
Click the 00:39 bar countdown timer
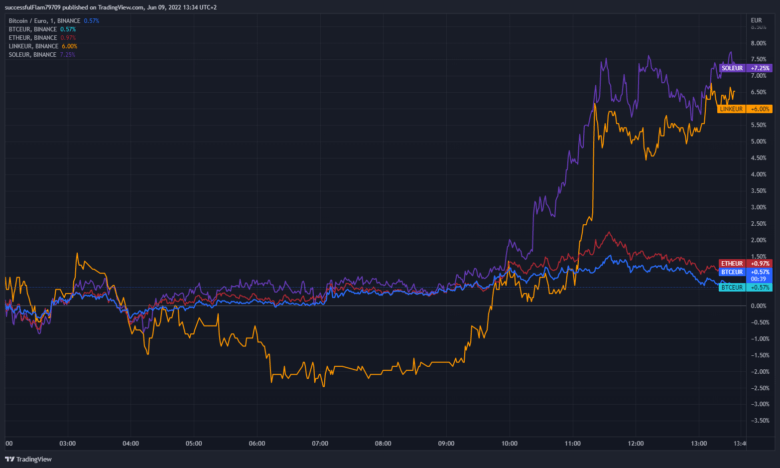(758, 279)
